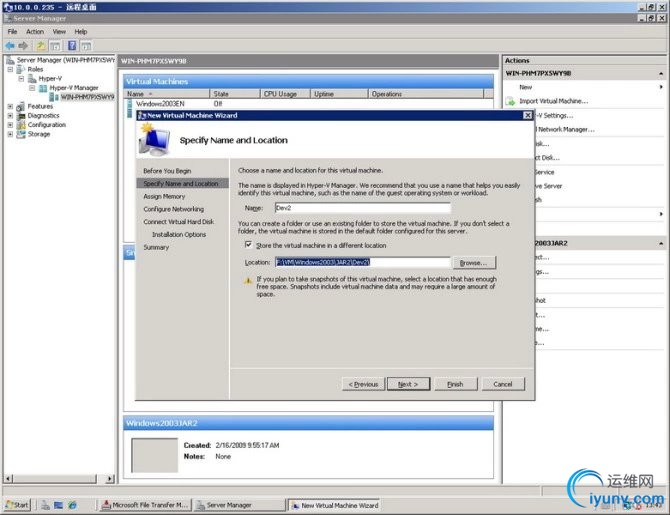
Task: Close the New Virtual Machine Wizard dialog
Action: click(x=528, y=115)
